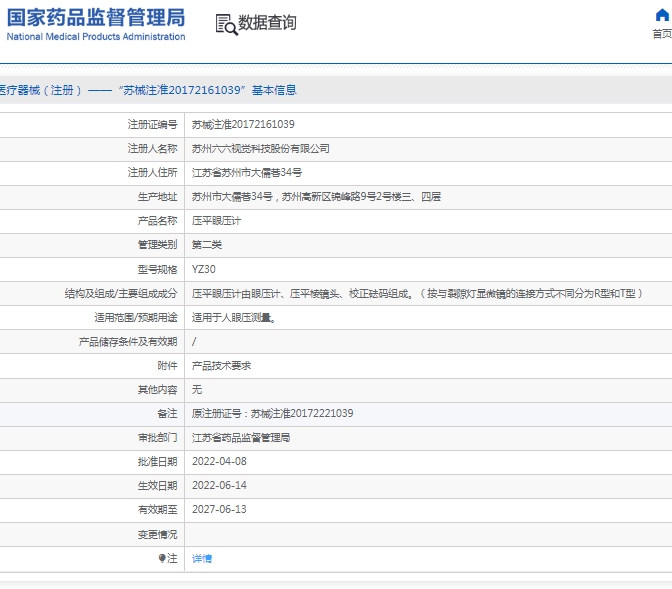Click the 审批部门 label

tap(157, 438)
